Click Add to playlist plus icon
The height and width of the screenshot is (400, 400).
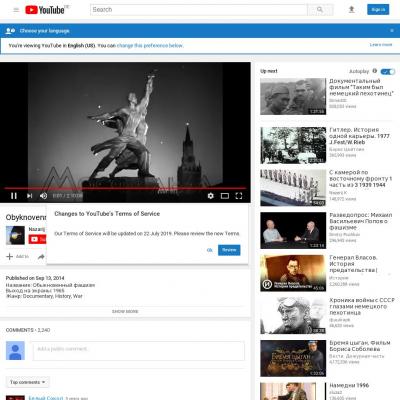pos(10,256)
